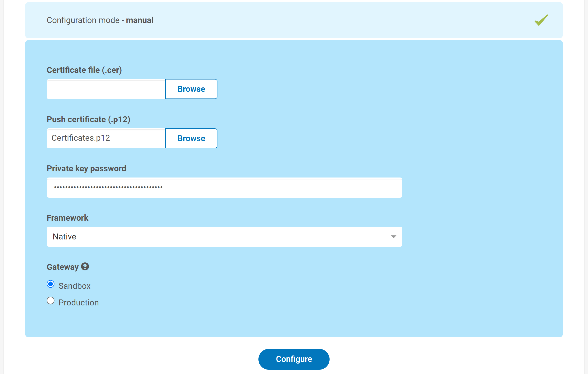
Task: Click the Sandbox label text
Action: coord(74,286)
